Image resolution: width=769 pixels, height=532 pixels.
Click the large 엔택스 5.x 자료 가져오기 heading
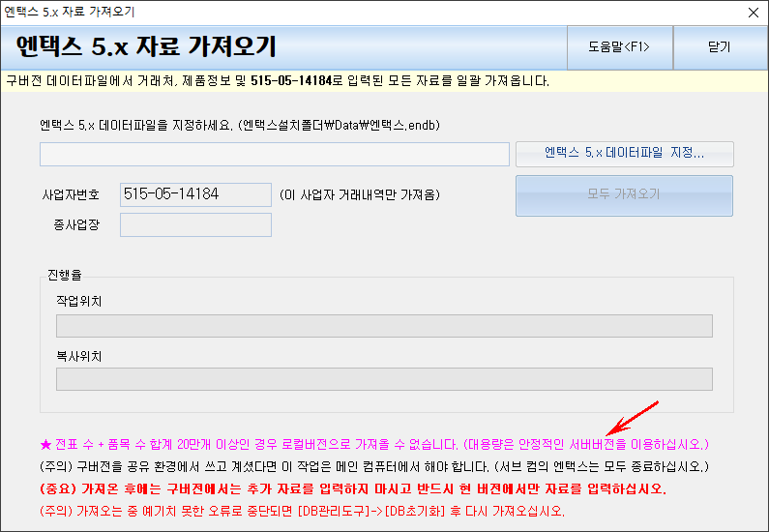coord(146,46)
